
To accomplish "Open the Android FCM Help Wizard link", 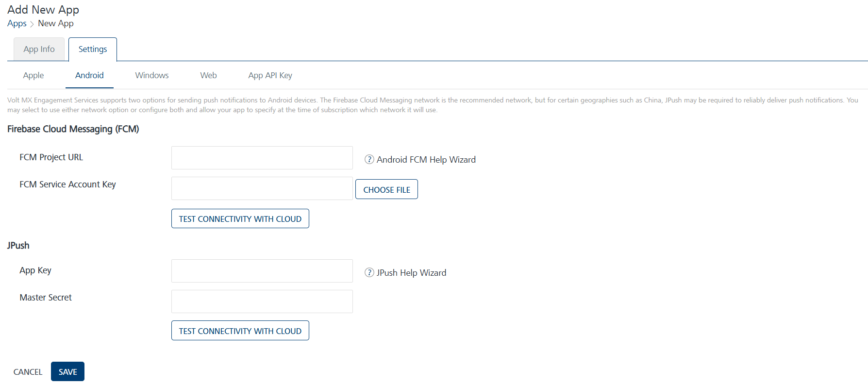I will click(426, 159).
